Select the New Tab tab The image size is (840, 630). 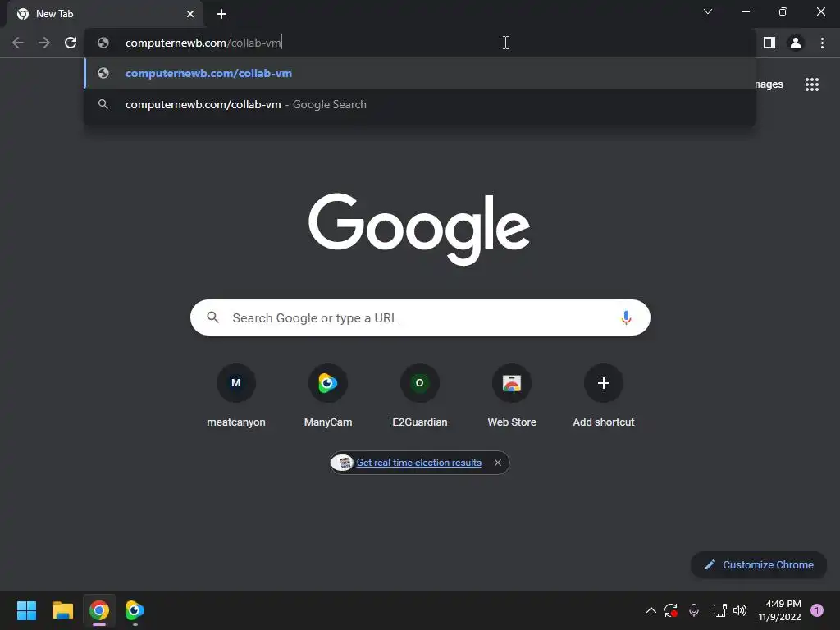pyautogui.click(x=105, y=14)
